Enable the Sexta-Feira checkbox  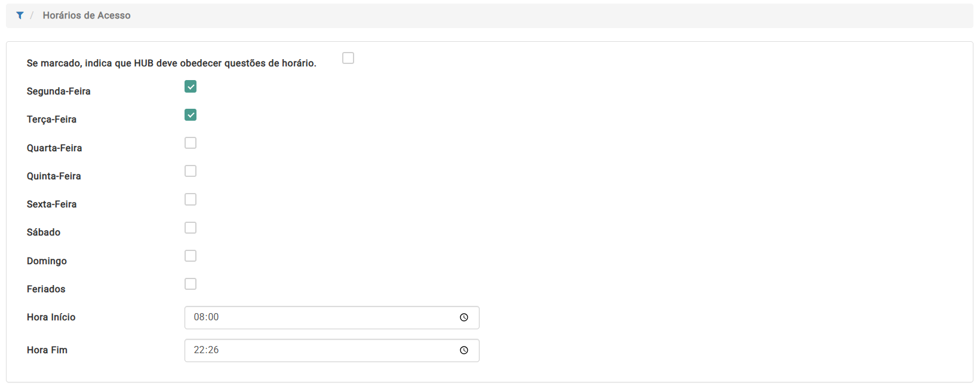[x=191, y=200]
